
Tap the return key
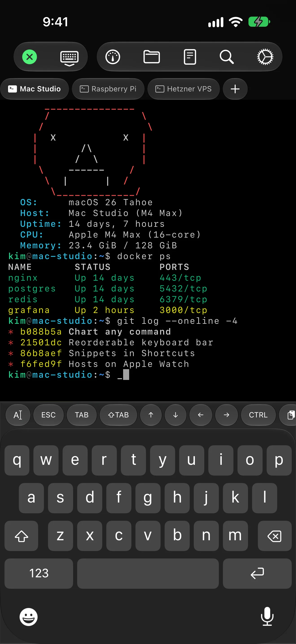tap(257, 573)
